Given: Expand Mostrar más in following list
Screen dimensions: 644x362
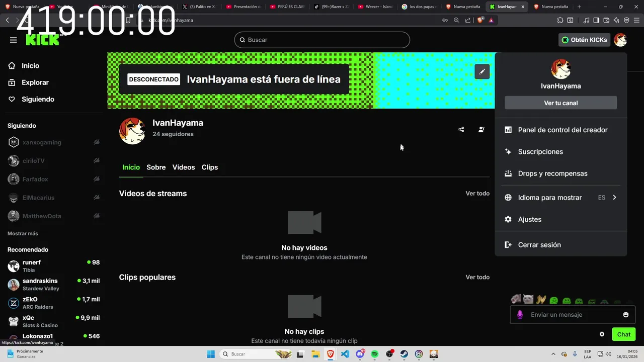Looking at the screenshot, I should 23,233.
